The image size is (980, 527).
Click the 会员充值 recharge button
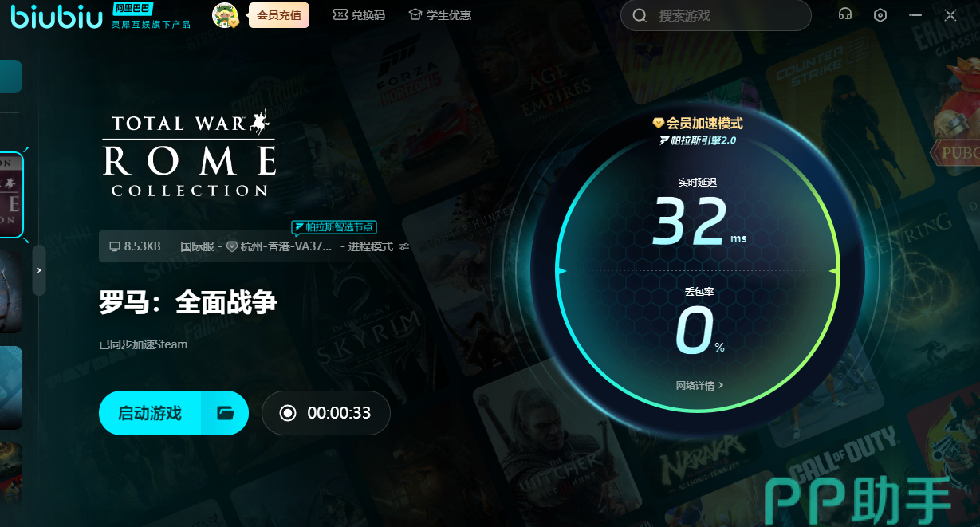pos(278,15)
